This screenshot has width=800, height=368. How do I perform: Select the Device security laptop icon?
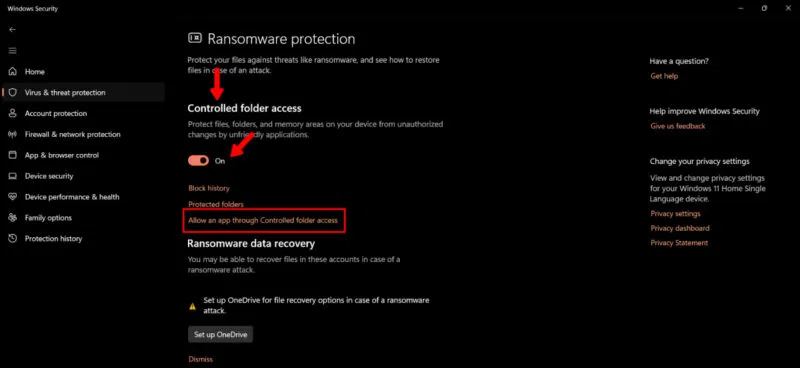pos(13,176)
